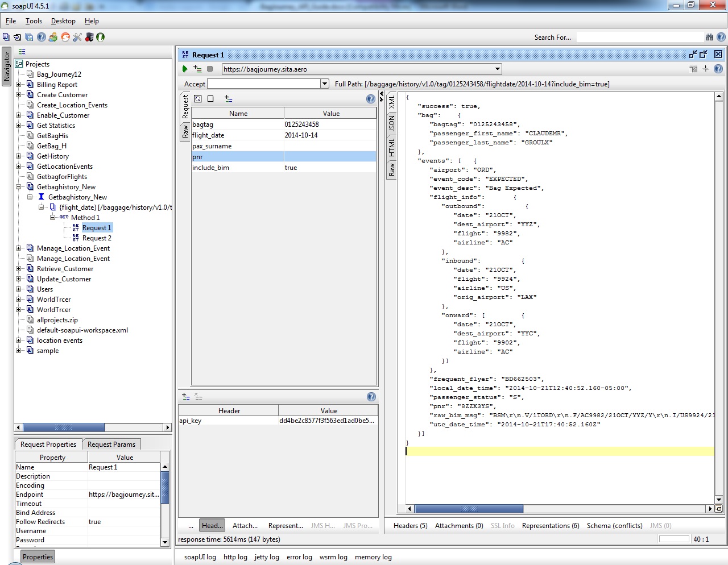This screenshot has height=565, width=728.
Task: Switch to the Raw request tab
Action: 185,132
